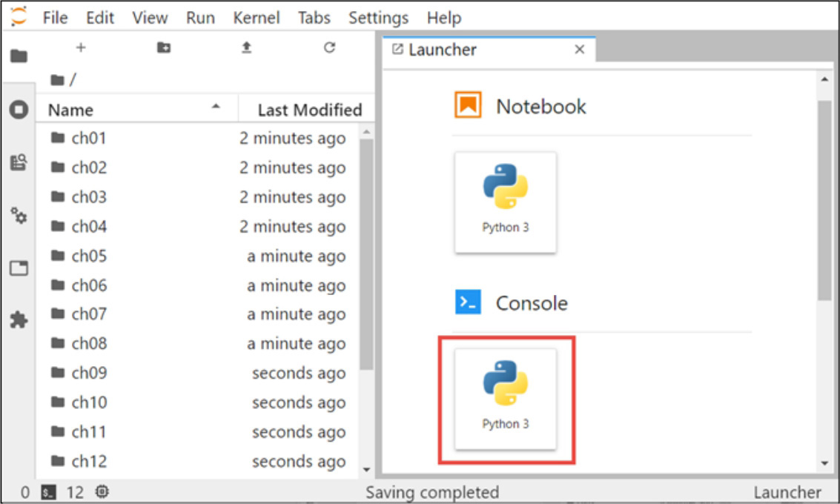
Task: Open the Commands palette sidebar icon
Action: pyautogui.click(x=19, y=163)
